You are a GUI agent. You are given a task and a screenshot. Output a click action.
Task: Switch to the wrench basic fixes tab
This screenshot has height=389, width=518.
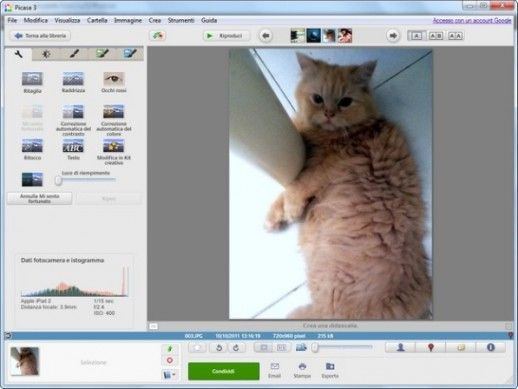pyautogui.click(x=19, y=54)
